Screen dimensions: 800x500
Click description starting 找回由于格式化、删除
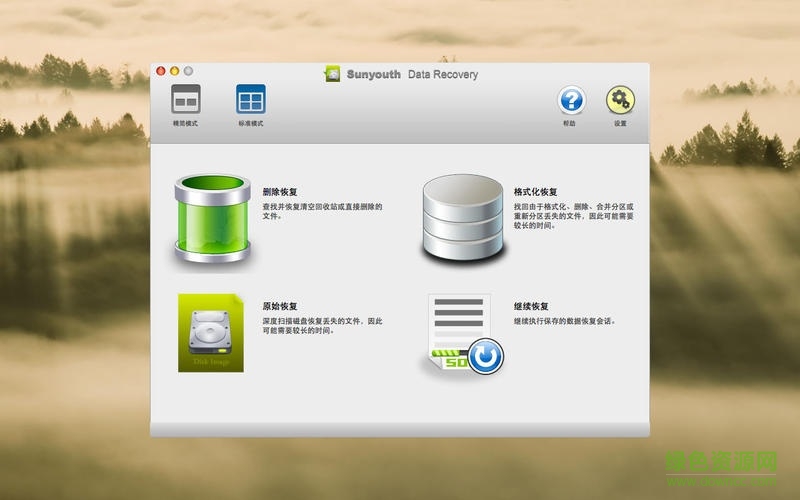pos(573,216)
